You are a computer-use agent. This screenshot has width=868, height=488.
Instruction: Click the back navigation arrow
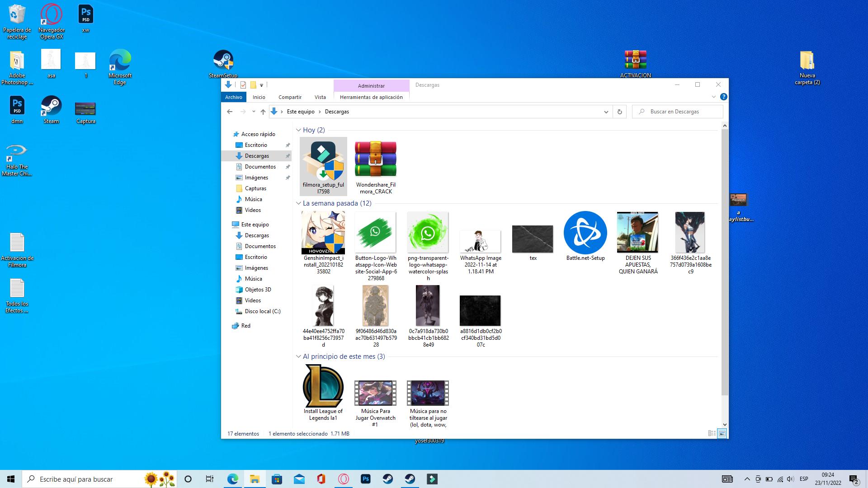pyautogui.click(x=230, y=112)
